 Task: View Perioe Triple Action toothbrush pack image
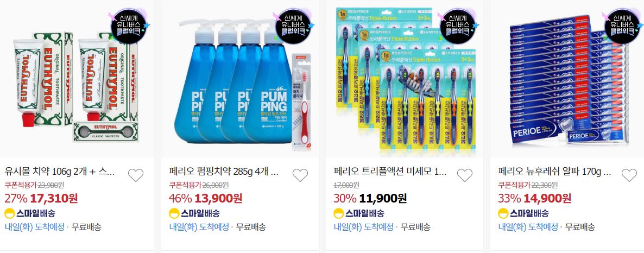point(405,79)
